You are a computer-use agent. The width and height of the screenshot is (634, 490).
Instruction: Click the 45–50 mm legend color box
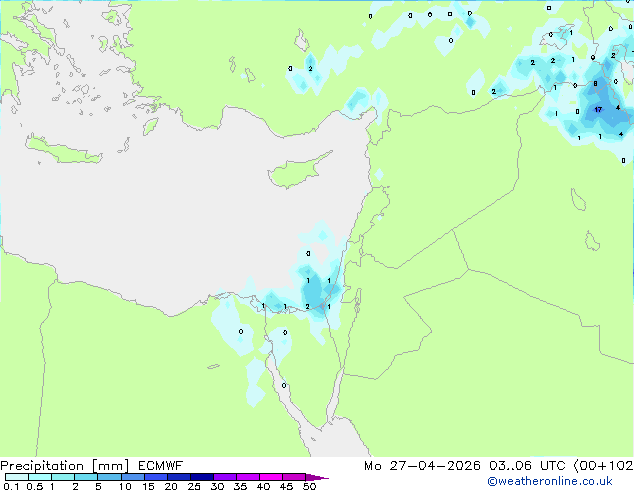point(294,477)
